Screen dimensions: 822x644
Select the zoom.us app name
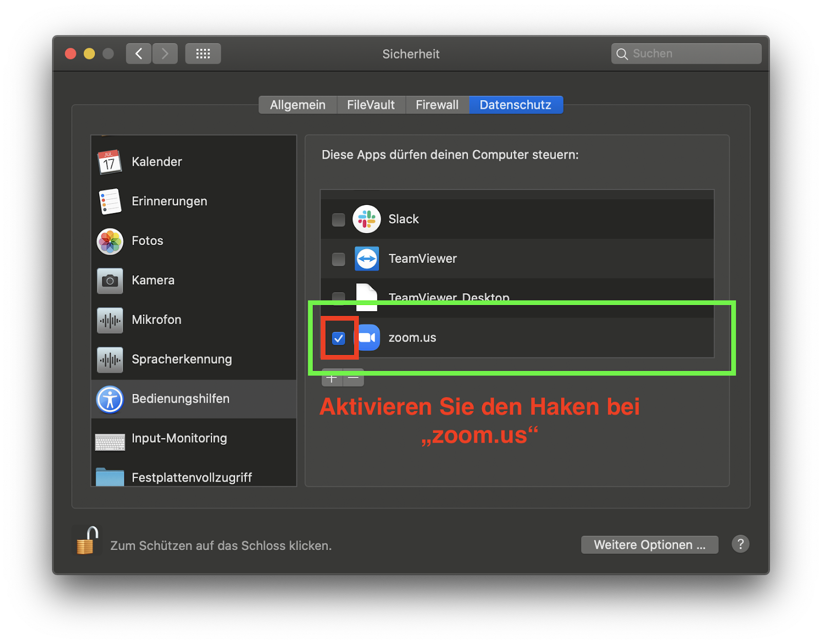tap(413, 338)
